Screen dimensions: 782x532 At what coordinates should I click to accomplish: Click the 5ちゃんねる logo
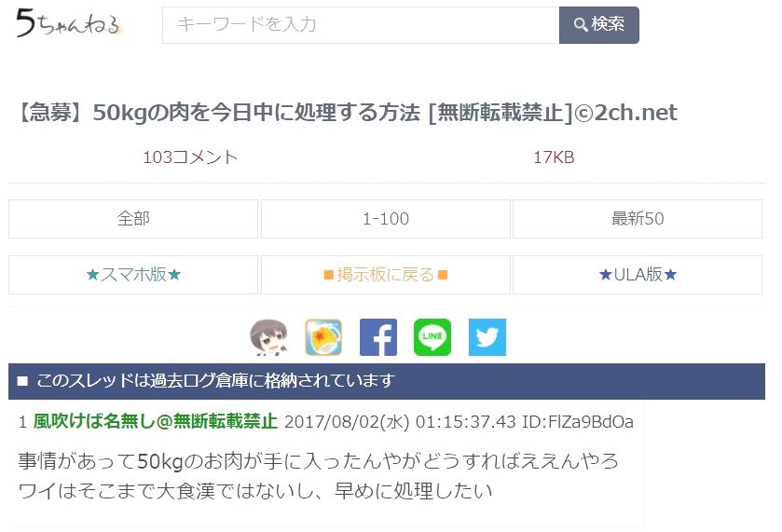68,23
